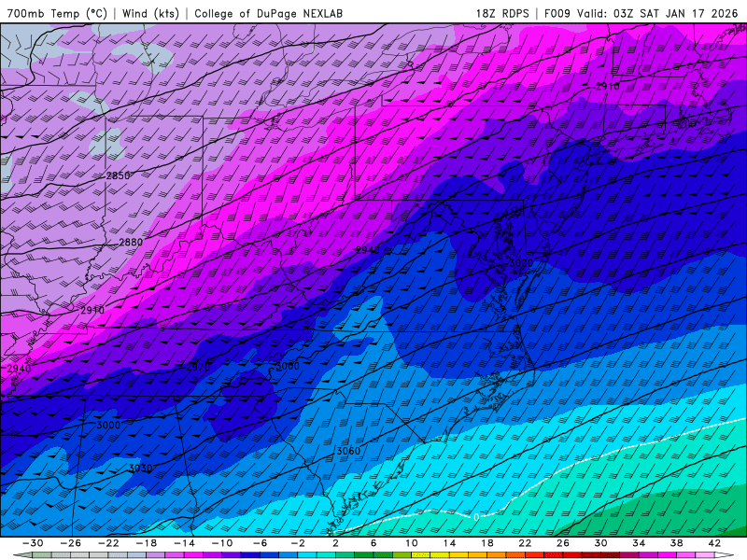Click the 34 color scale tick label
The image size is (747, 560).
tap(639, 543)
